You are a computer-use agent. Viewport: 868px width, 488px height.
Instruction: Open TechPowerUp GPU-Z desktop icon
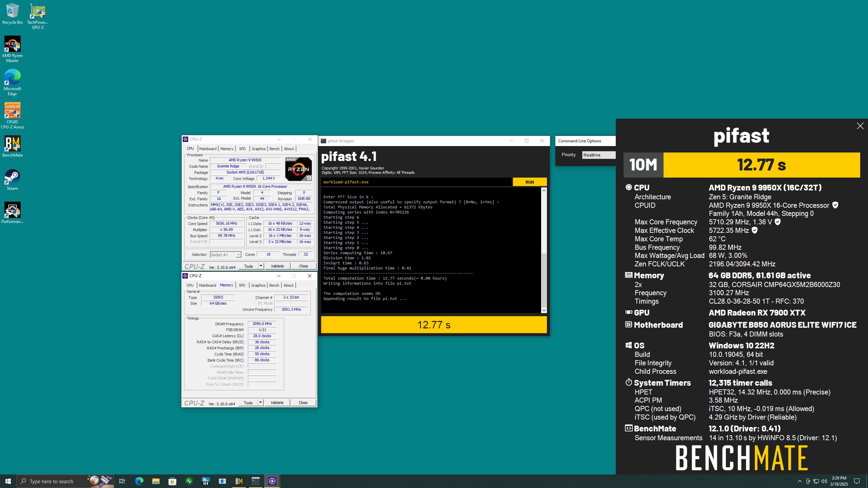tap(38, 16)
